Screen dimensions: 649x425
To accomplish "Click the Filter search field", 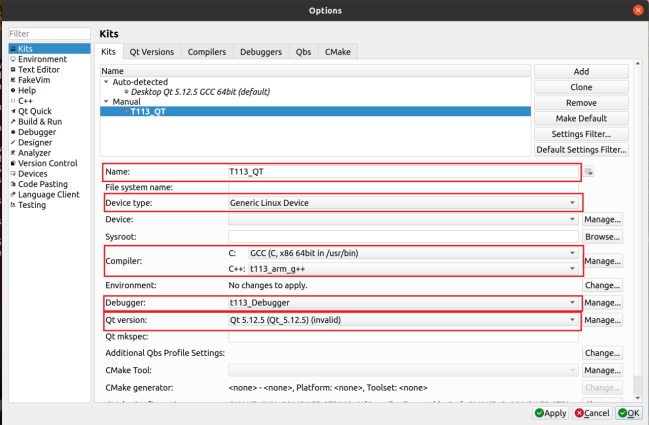I will (49, 34).
